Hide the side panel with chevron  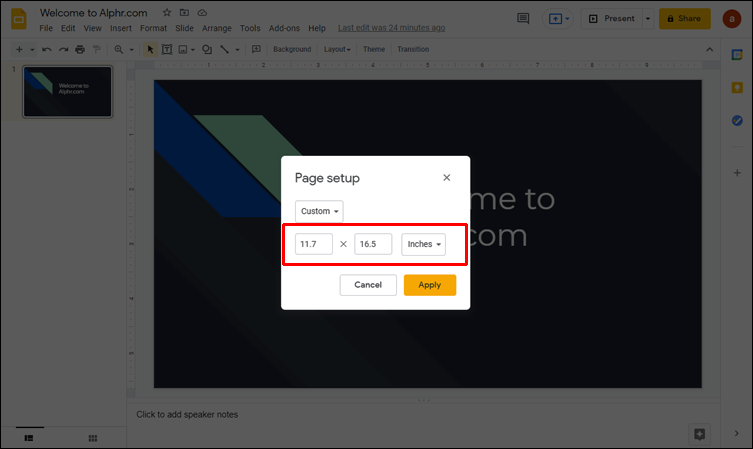pyautogui.click(x=737, y=434)
